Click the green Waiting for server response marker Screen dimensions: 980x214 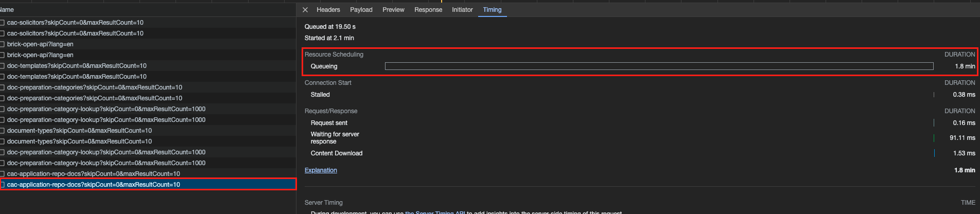(x=934, y=138)
